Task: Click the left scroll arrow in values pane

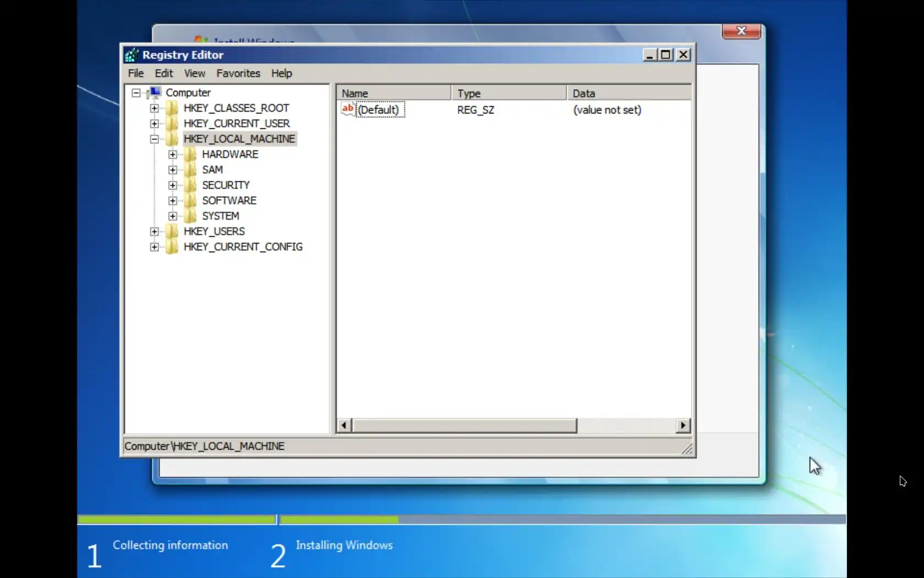Action: [344, 425]
